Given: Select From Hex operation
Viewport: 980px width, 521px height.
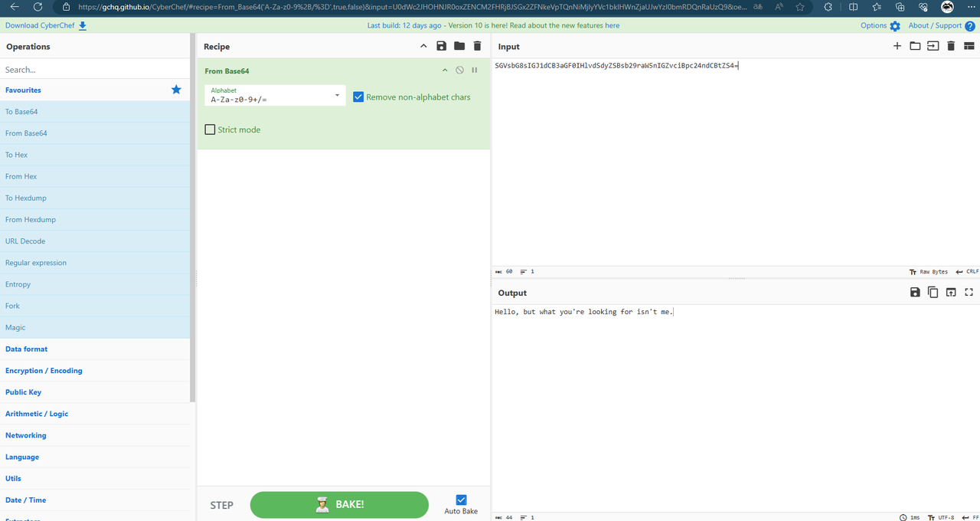Looking at the screenshot, I should click(95, 176).
